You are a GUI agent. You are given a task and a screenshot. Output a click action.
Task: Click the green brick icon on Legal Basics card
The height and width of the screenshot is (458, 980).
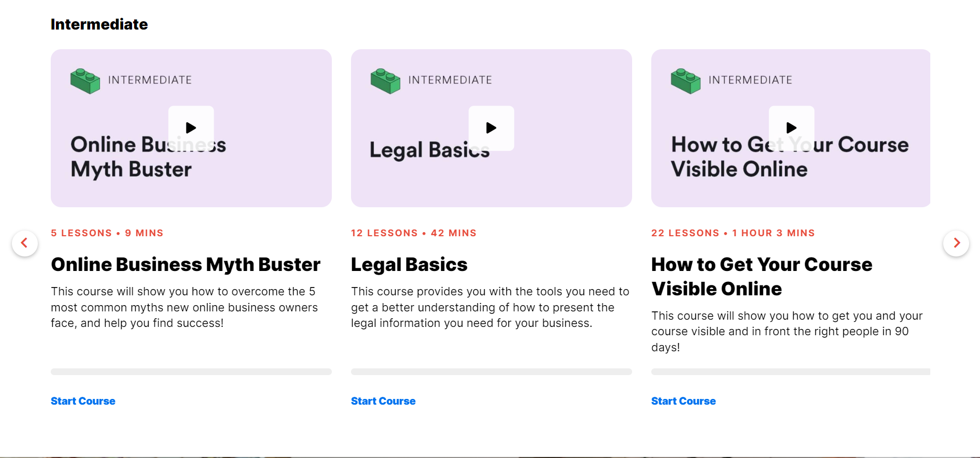point(385,81)
